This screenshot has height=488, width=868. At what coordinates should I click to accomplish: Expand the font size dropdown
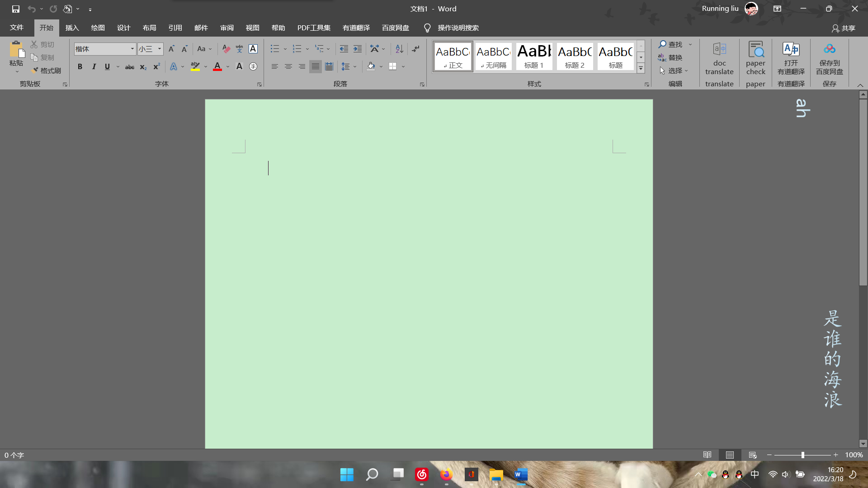click(159, 49)
